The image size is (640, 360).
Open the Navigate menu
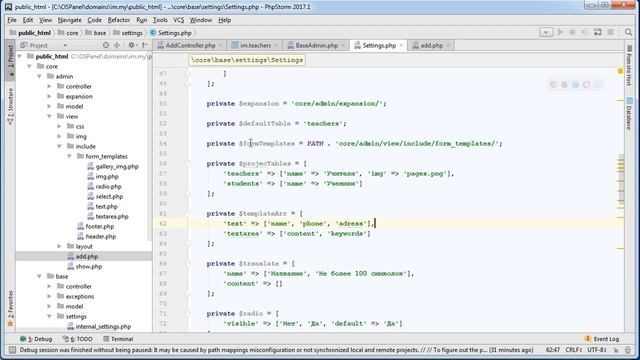pyautogui.click(x=69, y=20)
